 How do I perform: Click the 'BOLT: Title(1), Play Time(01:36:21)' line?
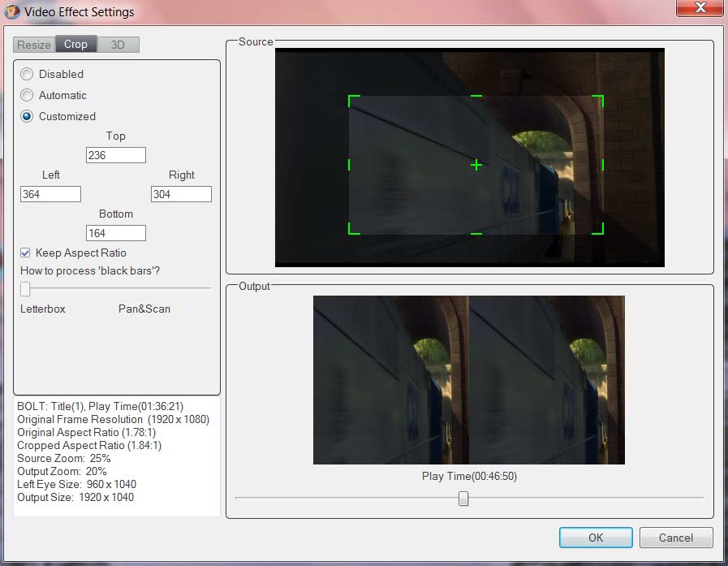101,407
